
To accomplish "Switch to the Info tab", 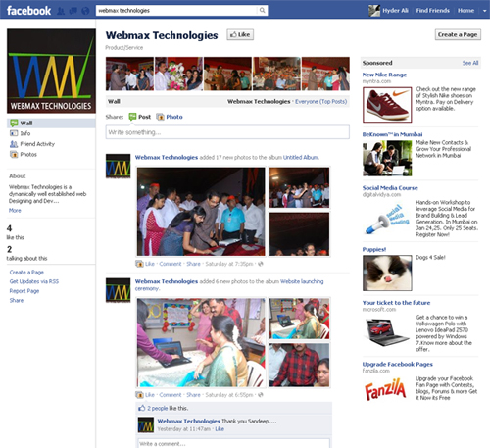I will (x=25, y=133).
